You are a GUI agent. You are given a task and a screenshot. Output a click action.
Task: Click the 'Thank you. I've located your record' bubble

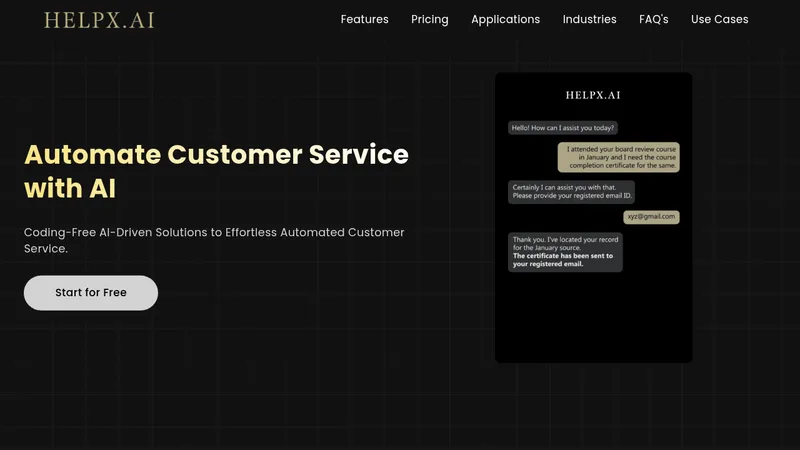565,252
